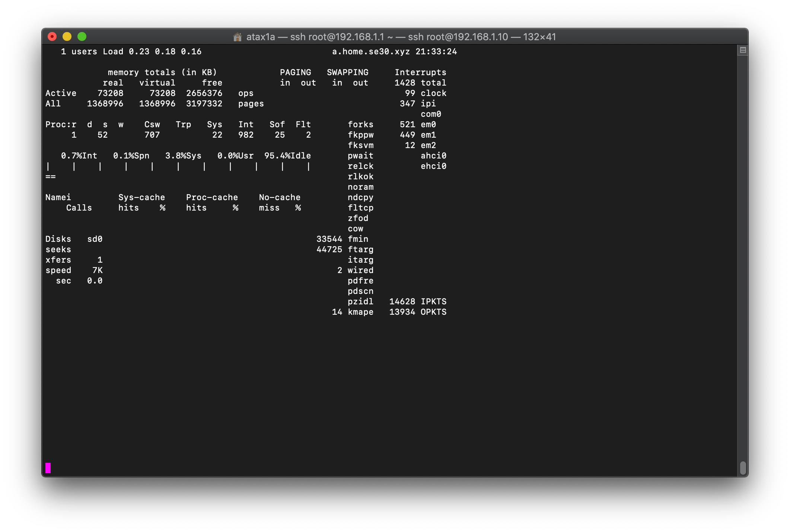Image resolution: width=790 pixels, height=532 pixels.
Task: Click the green fullscreen window button
Action: pos(82,36)
